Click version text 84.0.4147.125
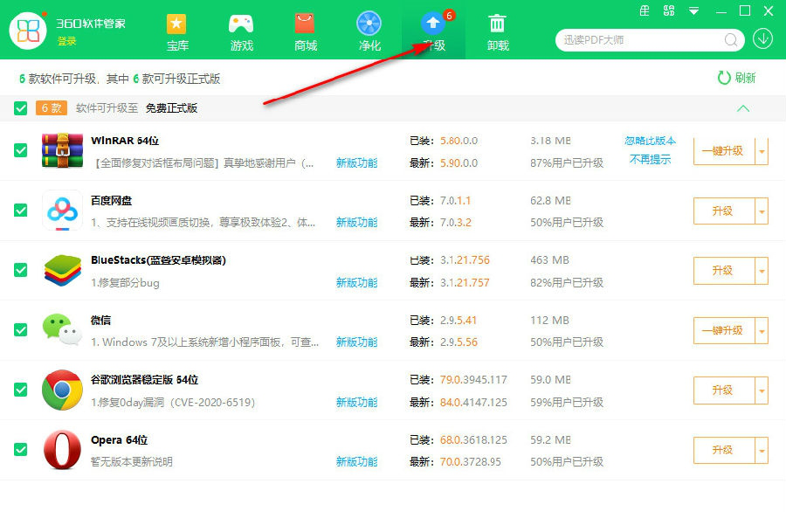The image size is (786, 532). pos(473,402)
